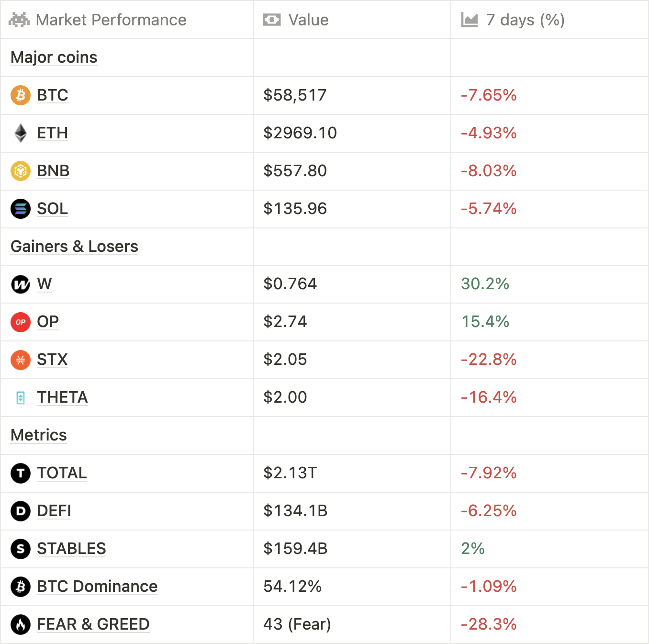Click the red OP token icon
Screen dimensions: 649x644
tap(21, 322)
